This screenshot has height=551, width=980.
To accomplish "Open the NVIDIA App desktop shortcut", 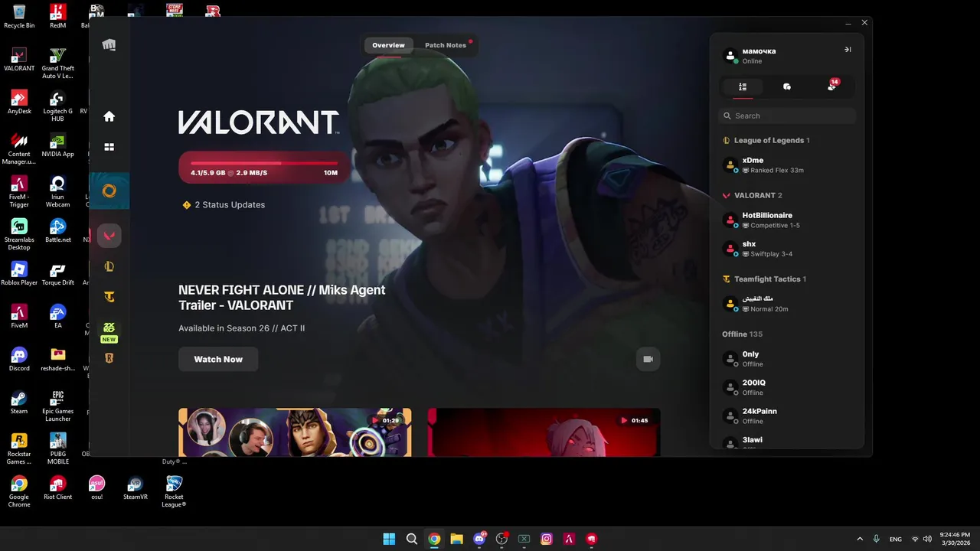I will tap(57, 145).
